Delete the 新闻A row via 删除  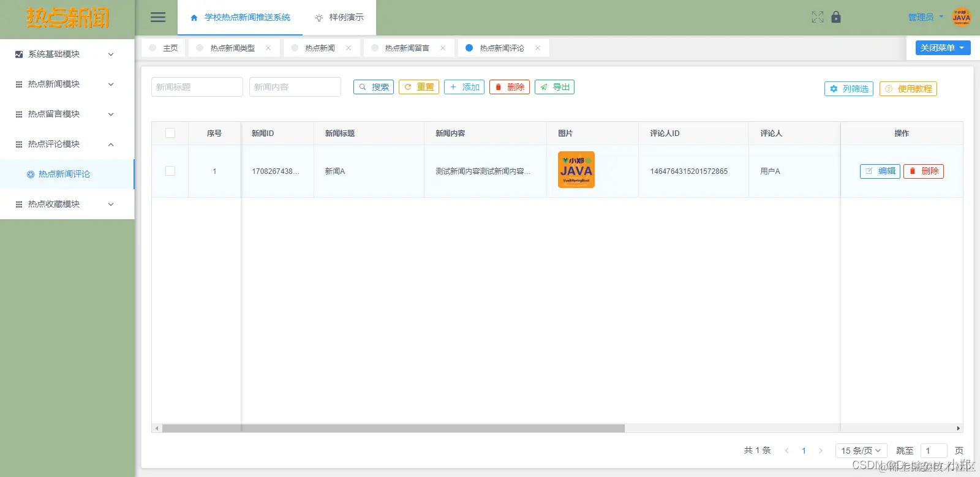(924, 171)
